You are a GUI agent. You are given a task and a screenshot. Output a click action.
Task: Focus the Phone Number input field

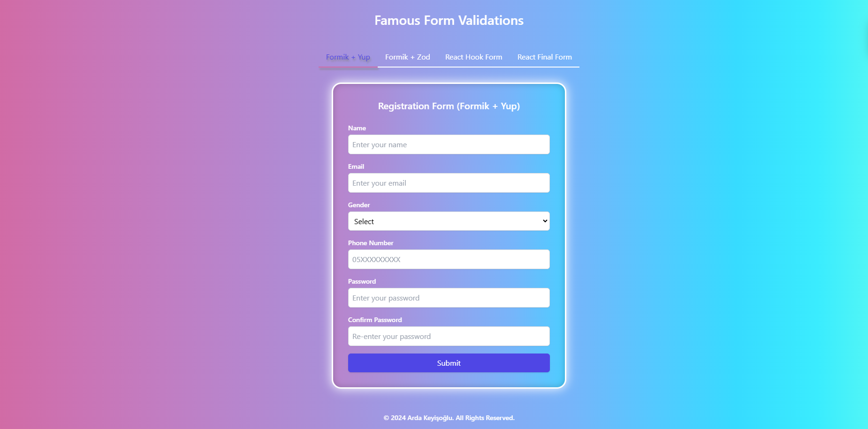tap(449, 259)
